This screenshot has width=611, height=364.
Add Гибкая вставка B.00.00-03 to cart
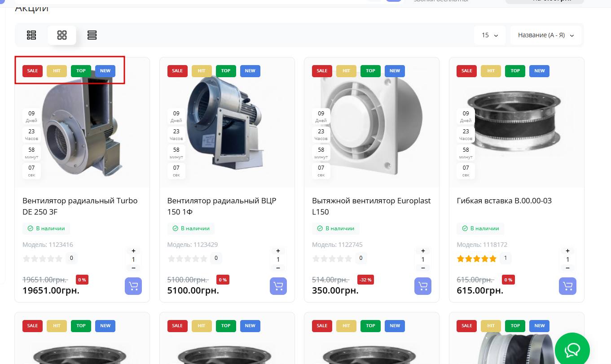[x=568, y=286]
